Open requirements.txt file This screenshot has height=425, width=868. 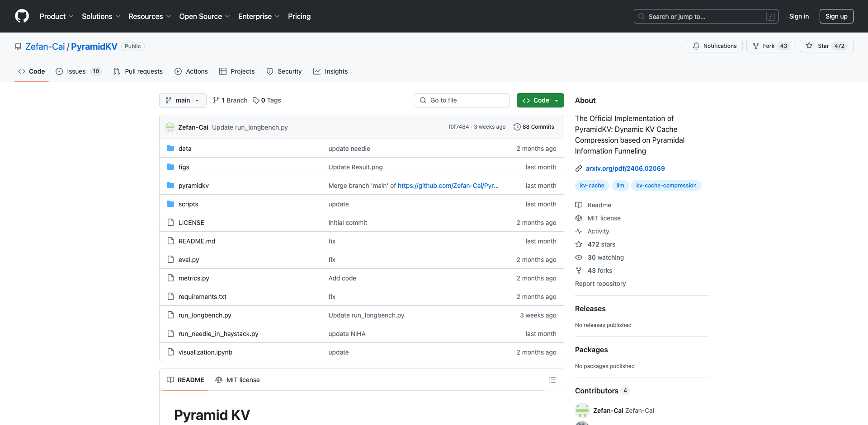click(202, 297)
